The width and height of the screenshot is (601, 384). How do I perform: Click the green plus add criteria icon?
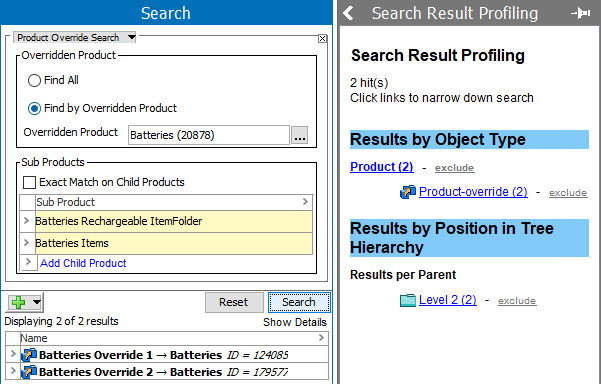(x=18, y=302)
